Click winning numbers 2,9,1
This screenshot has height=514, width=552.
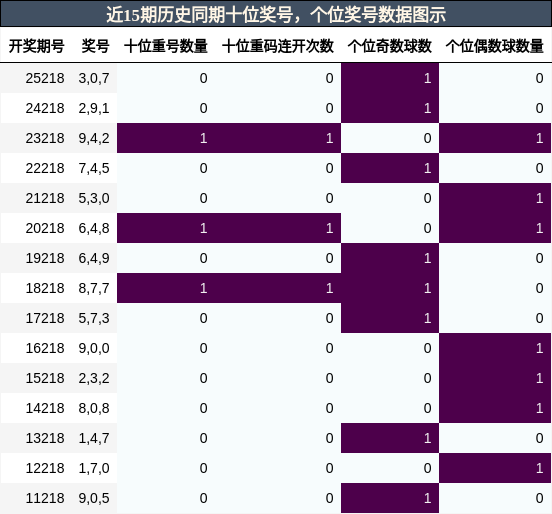(x=94, y=108)
